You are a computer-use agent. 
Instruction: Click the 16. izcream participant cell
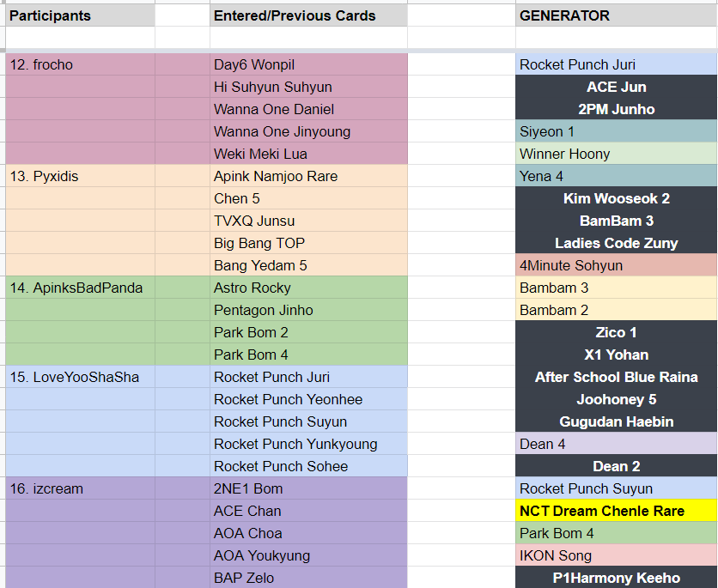pos(80,488)
